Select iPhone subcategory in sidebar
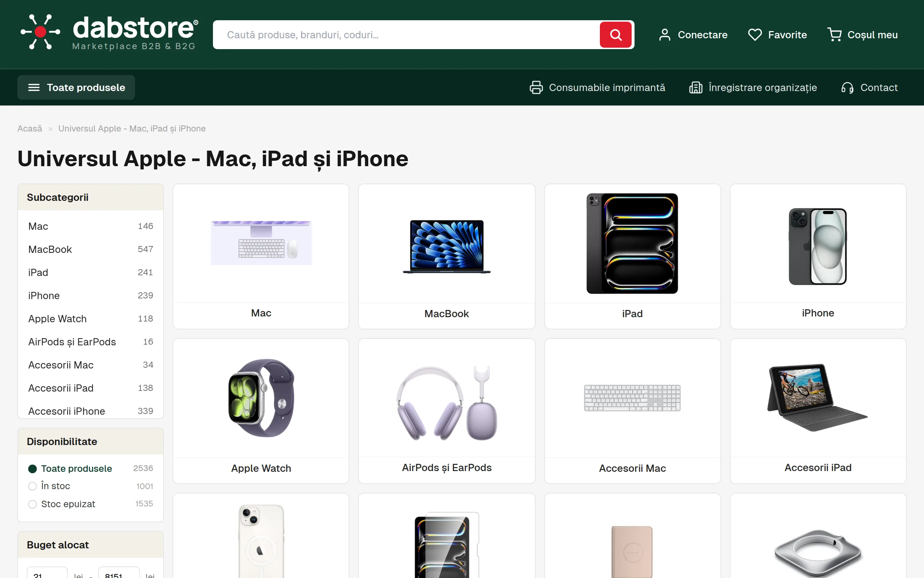This screenshot has width=924, height=578. [x=91, y=296]
